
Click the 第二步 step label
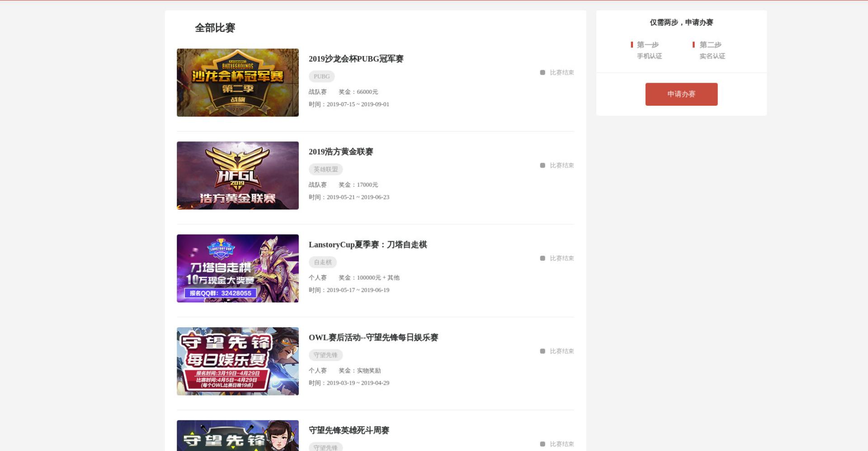point(710,45)
